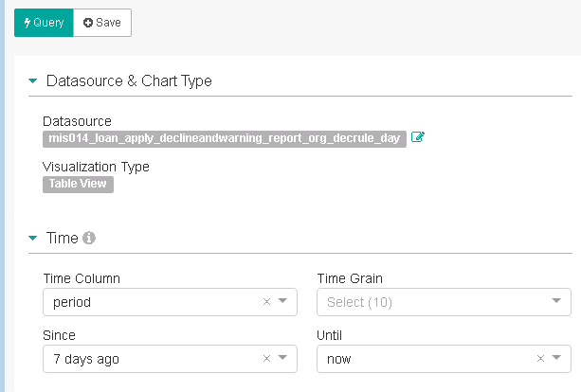The width and height of the screenshot is (581, 392).
Task: Collapse the Datasource & Chart Type section triangle
Action: [32, 80]
